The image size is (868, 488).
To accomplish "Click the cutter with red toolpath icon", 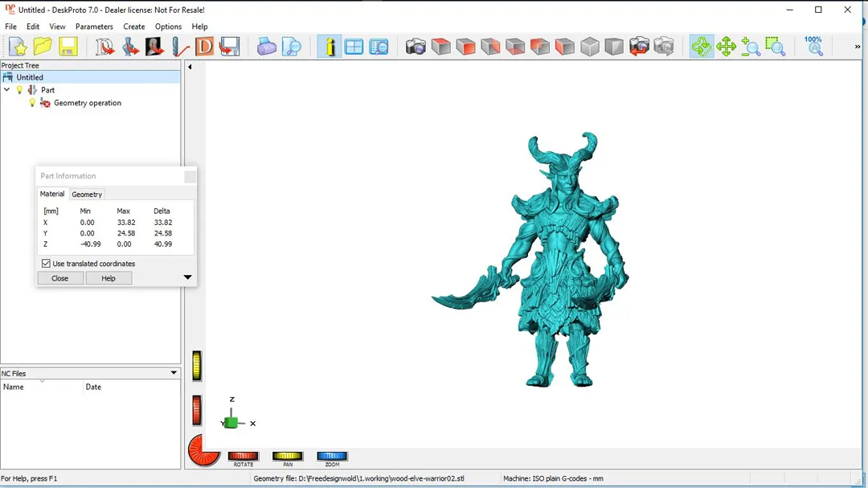I will pyautogui.click(x=179, y=47).
